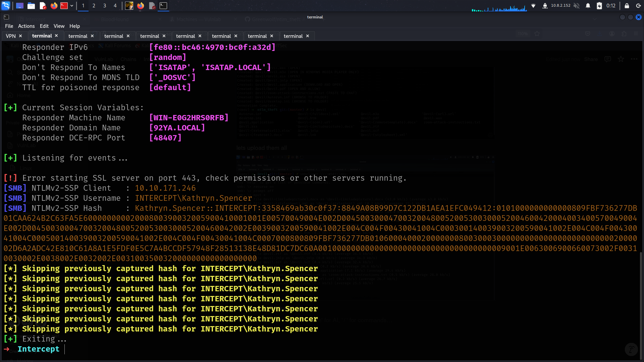Switch to workspace 1
Screen dimensions: 644x362
coord(83,6)
